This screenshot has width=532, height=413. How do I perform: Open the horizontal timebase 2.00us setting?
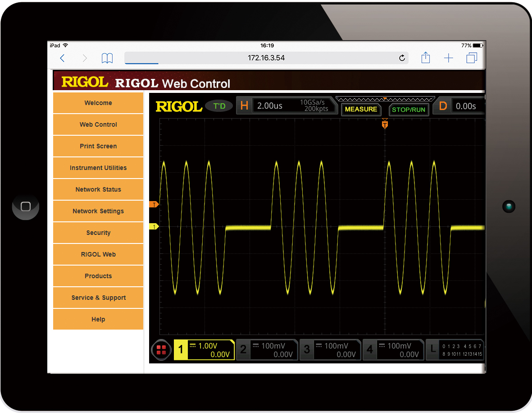(286, 106)
